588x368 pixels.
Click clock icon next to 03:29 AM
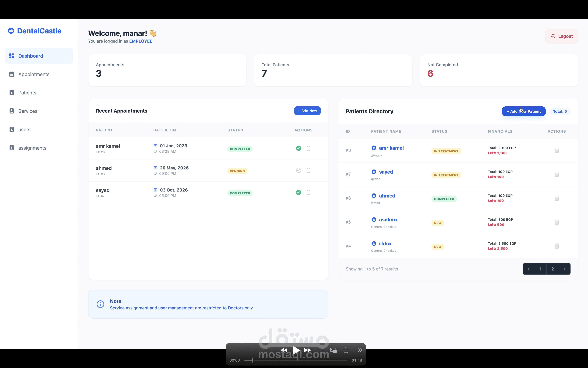pos(155,151)
